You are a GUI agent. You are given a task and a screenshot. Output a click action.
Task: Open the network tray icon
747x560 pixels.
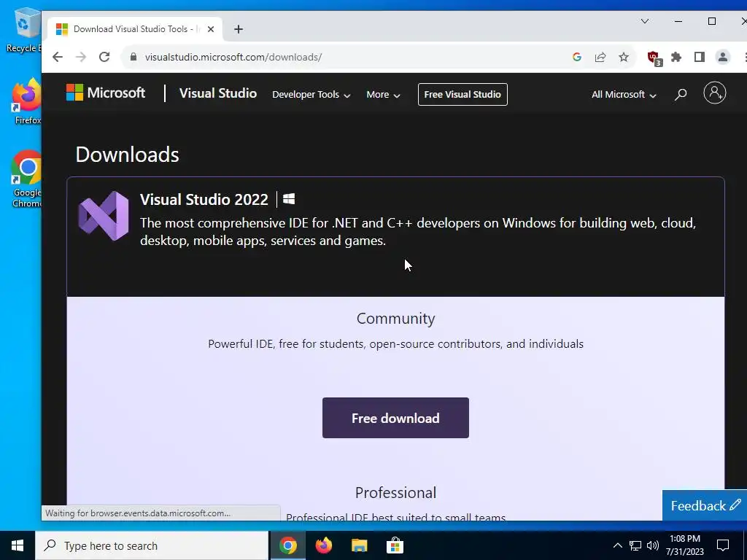coord(635,545)
